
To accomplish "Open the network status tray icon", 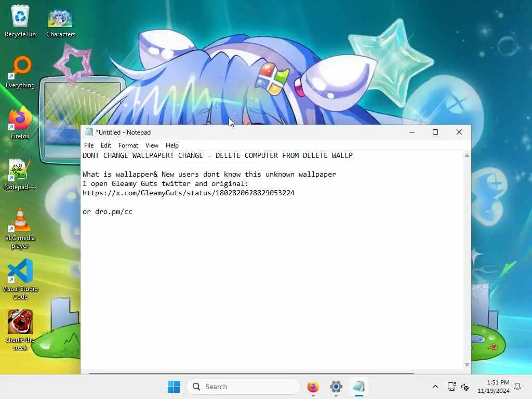I will (x=451, y=387).
